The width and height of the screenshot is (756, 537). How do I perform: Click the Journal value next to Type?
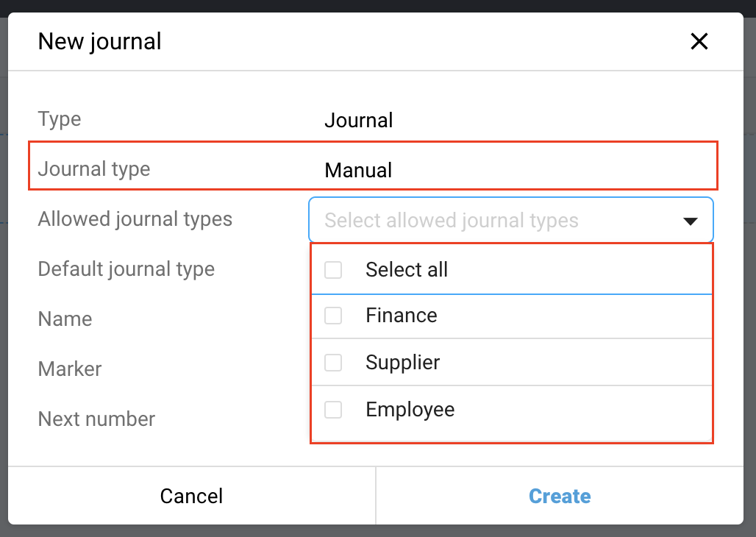pyautogui.click(x=359, y=120)
